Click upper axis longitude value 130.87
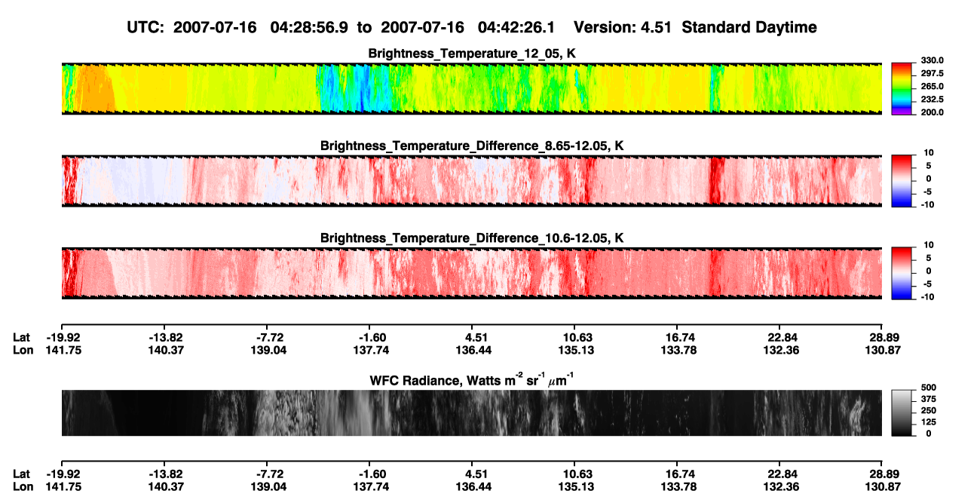Image resolution: width=980 pixels, height=503 pixels. point(884,351)
